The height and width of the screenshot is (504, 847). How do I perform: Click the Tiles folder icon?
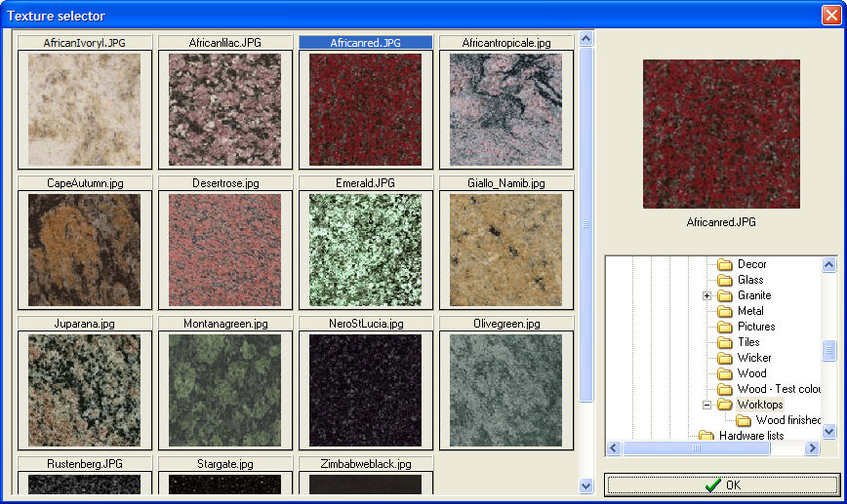pos(724,342)
